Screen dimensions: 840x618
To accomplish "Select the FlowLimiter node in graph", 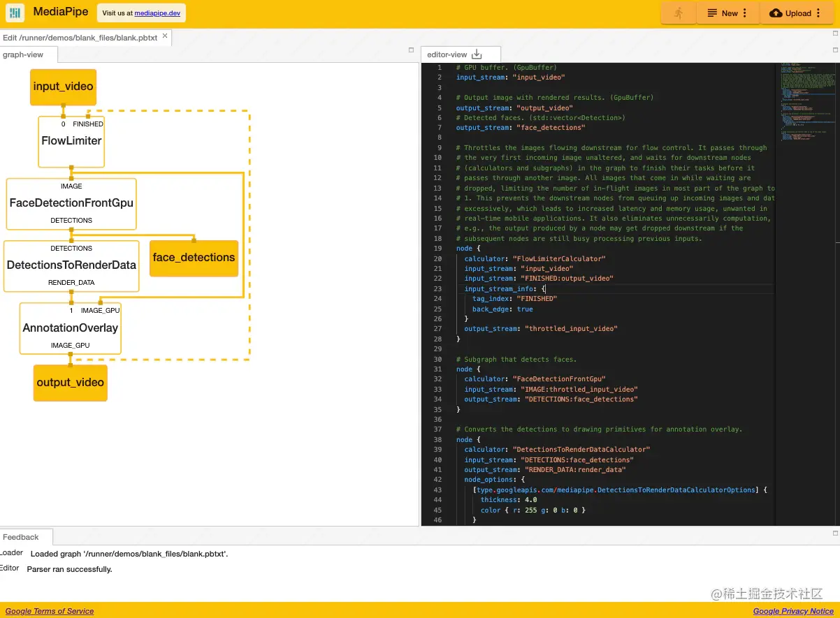I will click(71, 142).
